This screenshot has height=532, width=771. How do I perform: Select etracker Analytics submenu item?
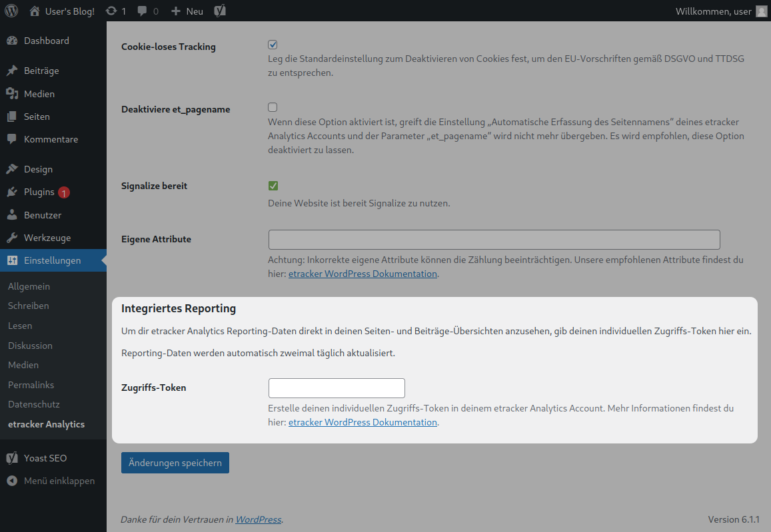point(46,424)
